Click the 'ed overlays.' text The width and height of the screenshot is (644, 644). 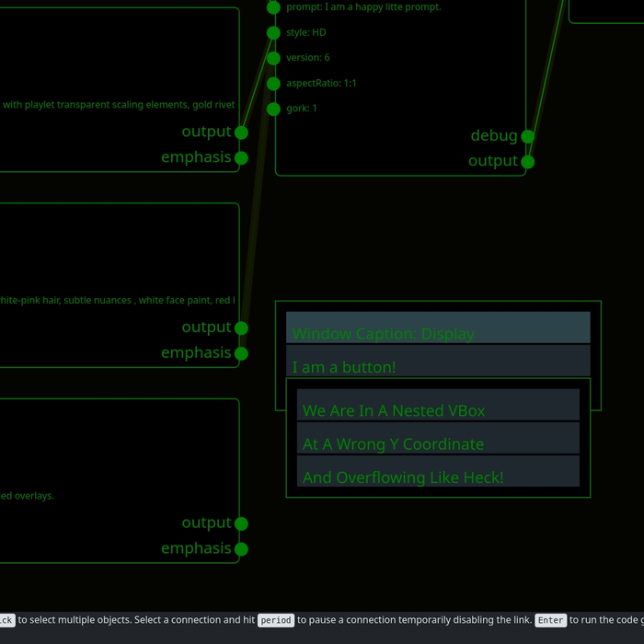pyautogui.click(x=27, y=496)
